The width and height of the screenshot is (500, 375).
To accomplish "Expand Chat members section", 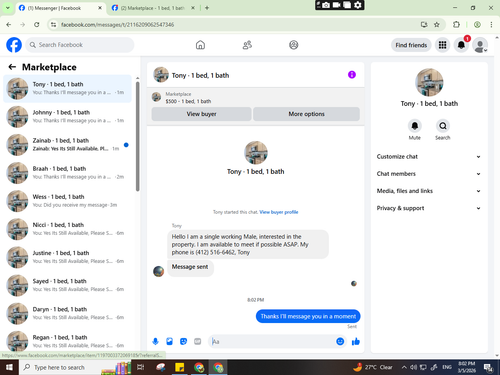I will [429, 174].
